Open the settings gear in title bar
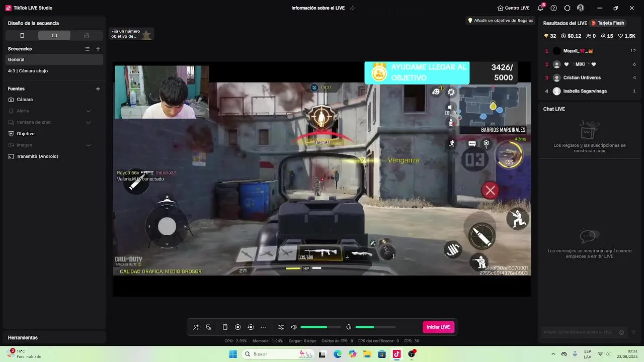The image size is (644, 362). click(567, 8)
